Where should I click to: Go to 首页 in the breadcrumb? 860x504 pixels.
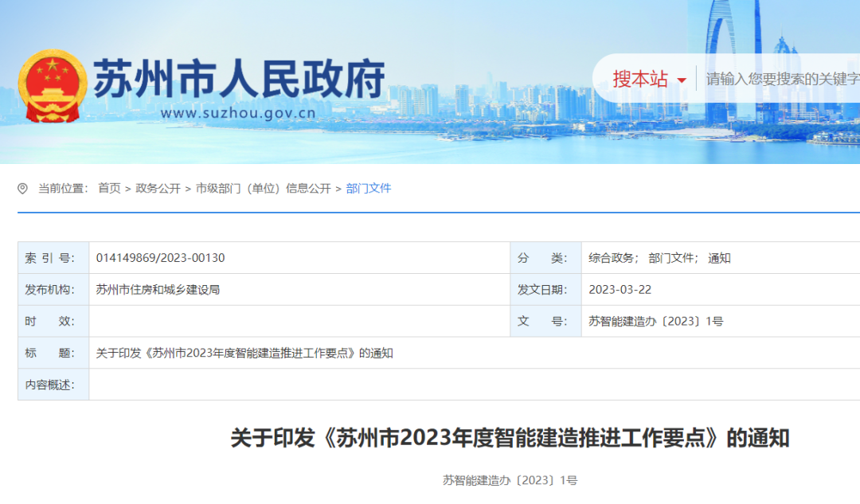109,189
